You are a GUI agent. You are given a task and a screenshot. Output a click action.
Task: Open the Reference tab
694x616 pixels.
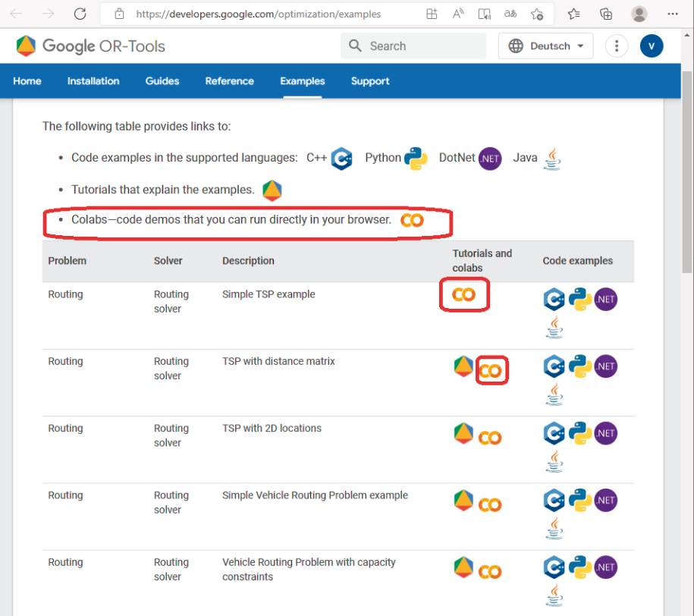click(x=229, y=81)
